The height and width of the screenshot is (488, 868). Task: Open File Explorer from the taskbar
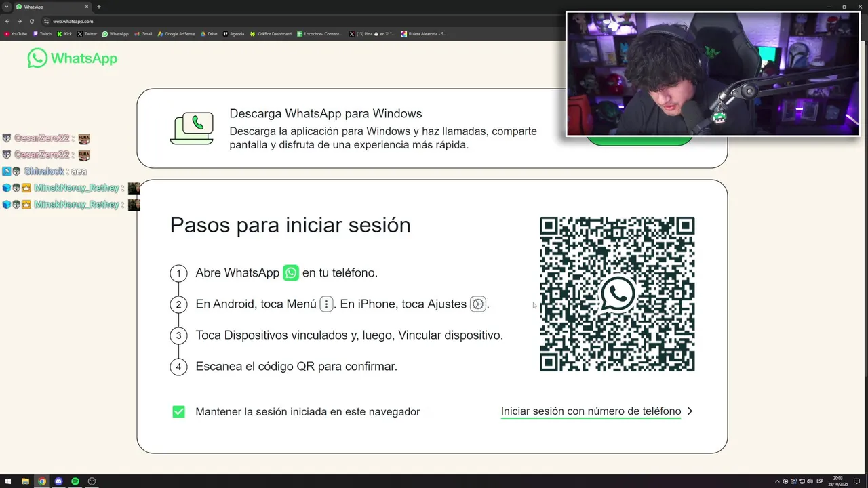point(25,481)
